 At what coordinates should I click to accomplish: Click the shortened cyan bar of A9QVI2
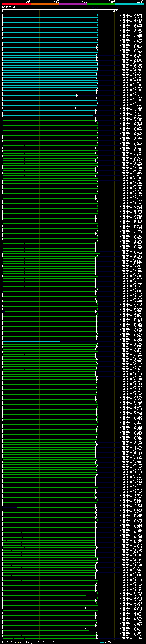click(x=40, y=95)
